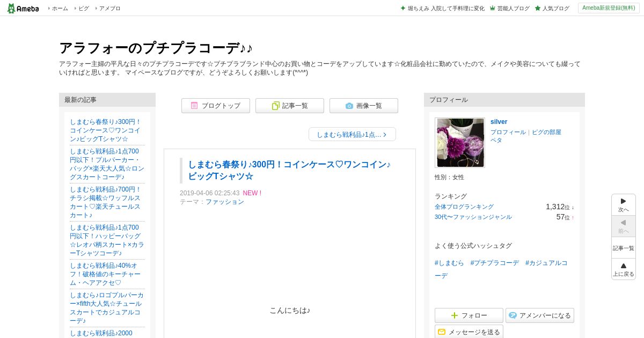Click the green sparkle icon by 堀ちえみ
The height and width of the screenshot is (338, 644).
tap(403, 8)
